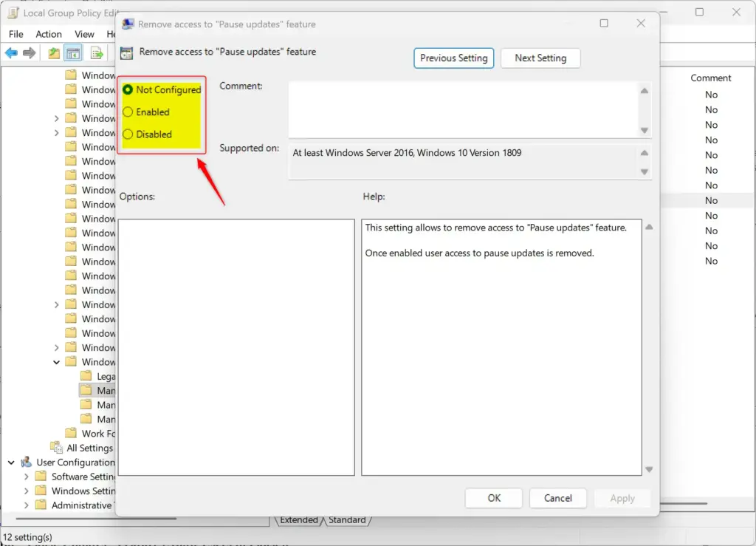Click the Comment column header

tap(710, 78)
